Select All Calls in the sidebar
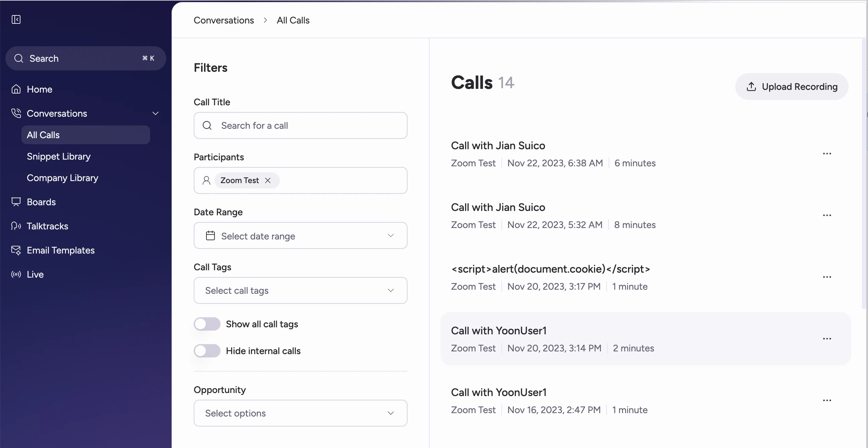The image size is (868, 448). pos(43,134)
